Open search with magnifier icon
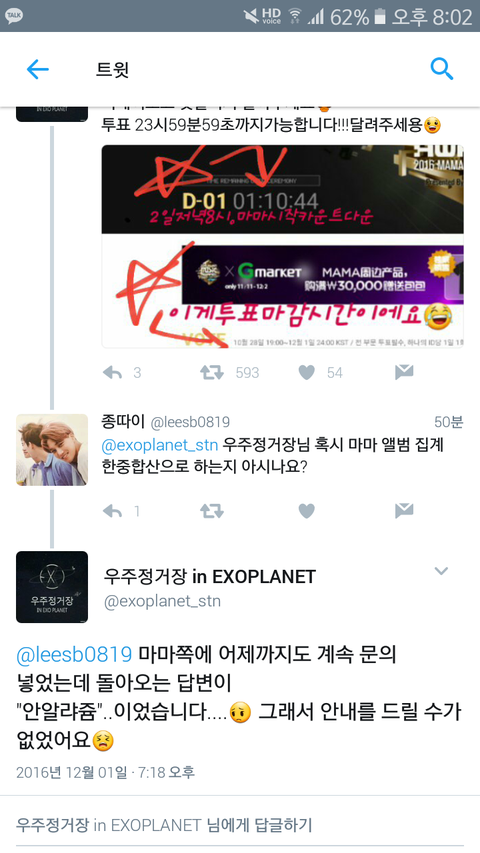 441,69
